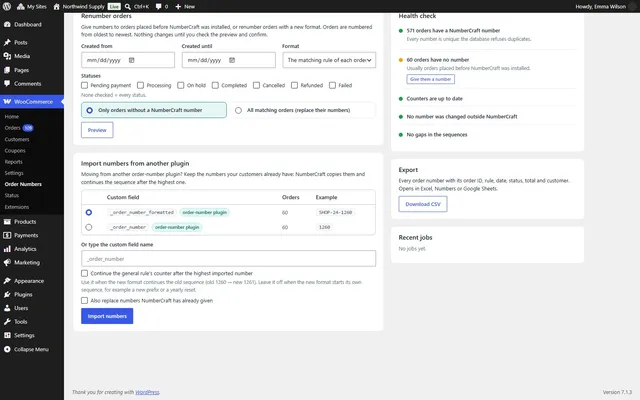Select the _order_number custom field radio

[x=89, y=227]
